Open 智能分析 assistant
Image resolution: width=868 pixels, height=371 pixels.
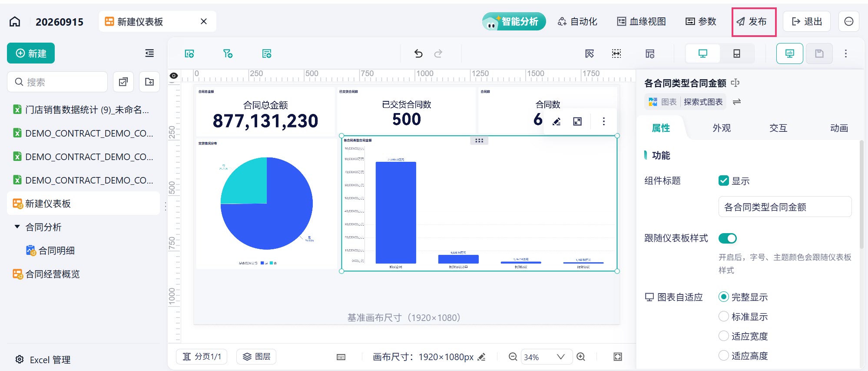click(x=514, y=21)
